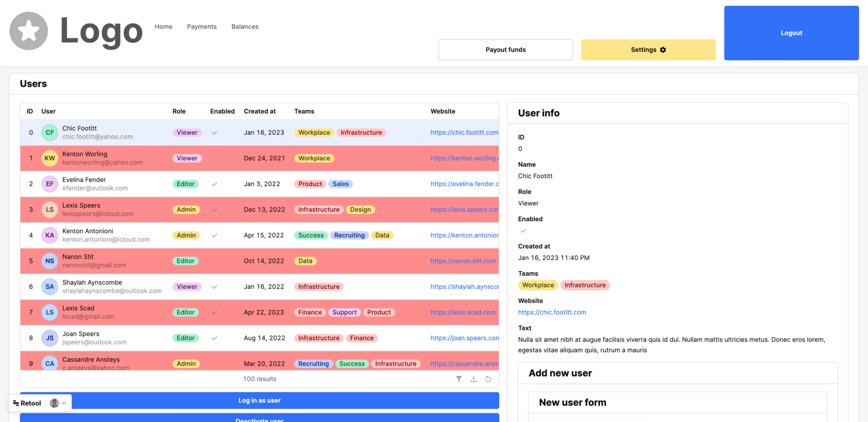Sort by the Website column header
Image resolution: width=868 pixels, height=422 pixels.
[443, 111]
